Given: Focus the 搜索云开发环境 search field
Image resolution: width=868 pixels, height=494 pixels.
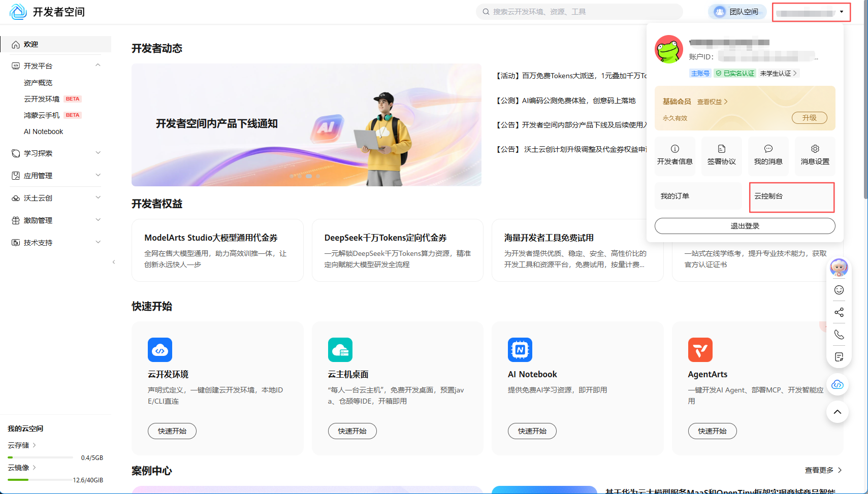Looking at the screenshot, I should (x=580, y=12).
